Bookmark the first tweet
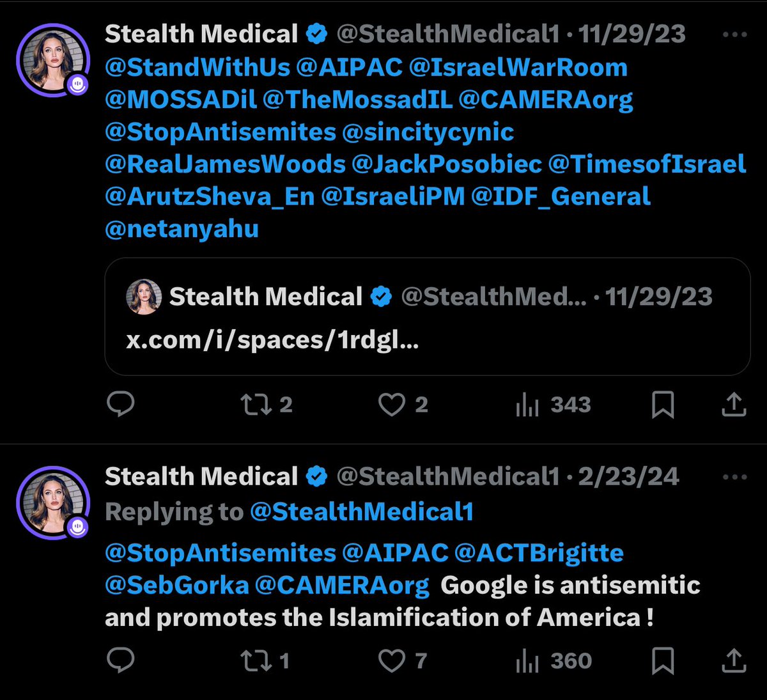 pos(662,405)
